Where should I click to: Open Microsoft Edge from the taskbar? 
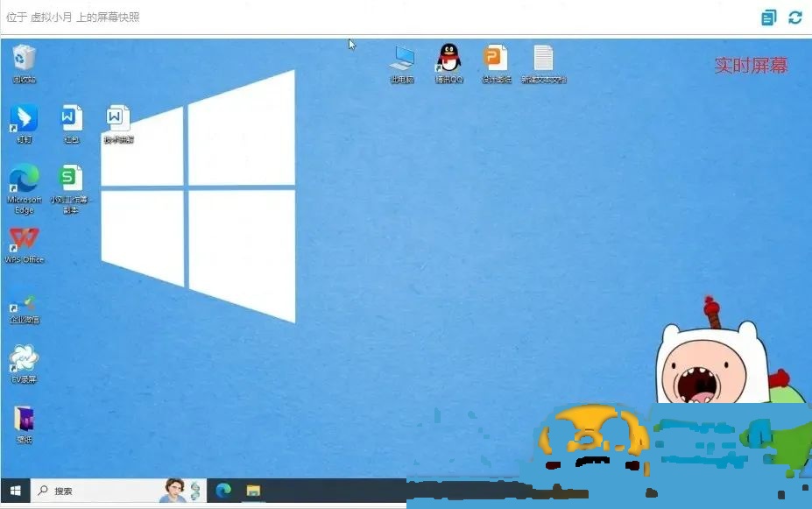[223, 490]
